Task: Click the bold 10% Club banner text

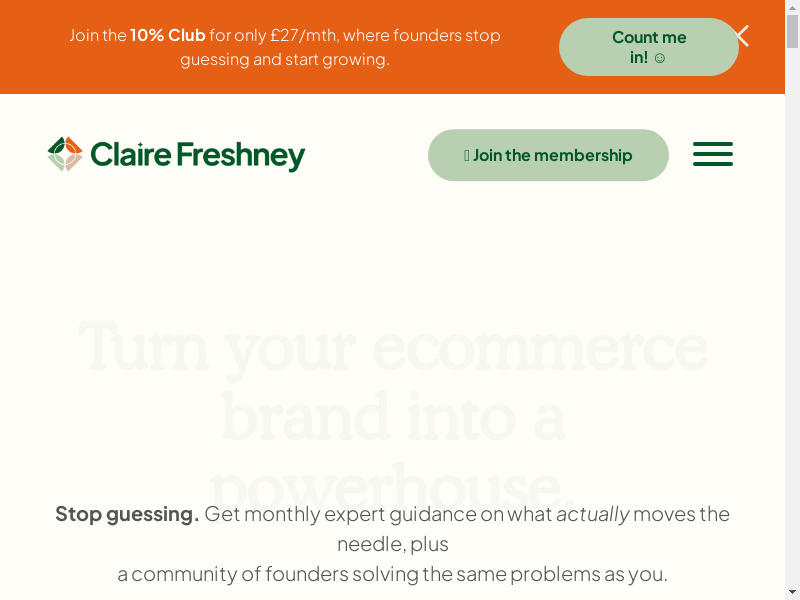Action: tap(167, 35)
